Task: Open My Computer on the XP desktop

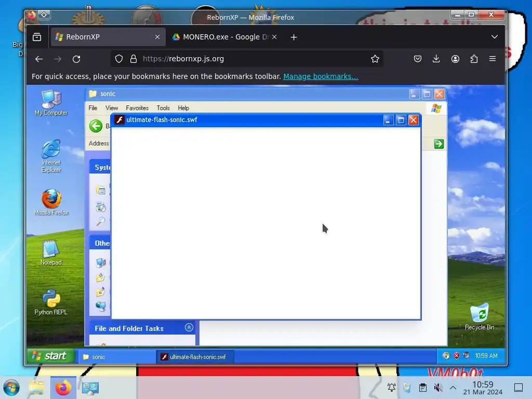Action: (x=51, y=103)
